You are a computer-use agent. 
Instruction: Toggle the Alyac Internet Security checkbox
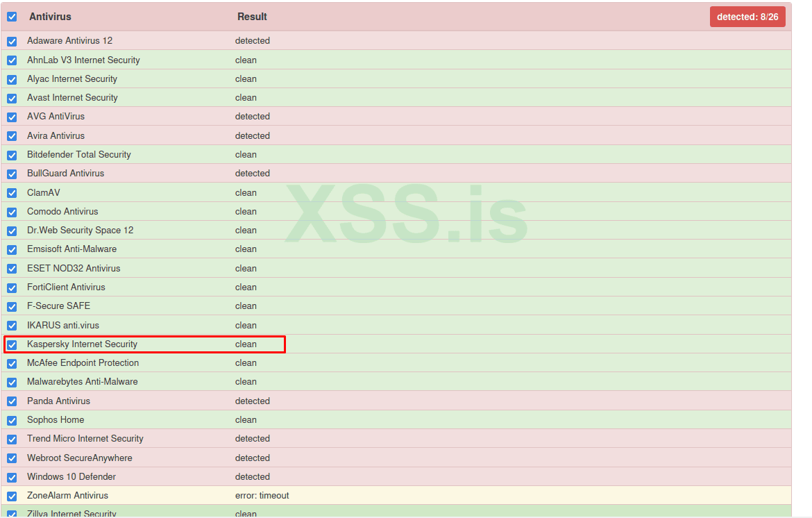(12, 79)
